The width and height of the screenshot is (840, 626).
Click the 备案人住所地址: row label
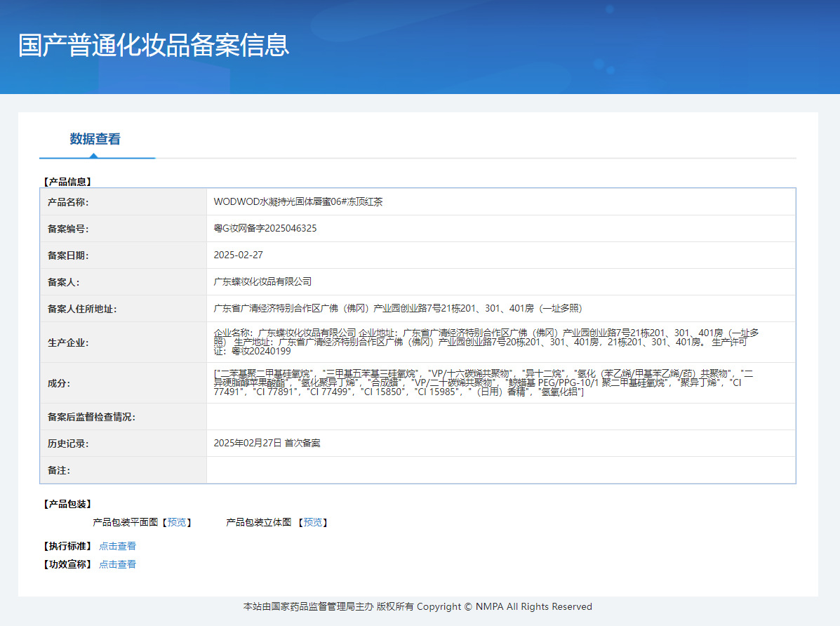82,309
